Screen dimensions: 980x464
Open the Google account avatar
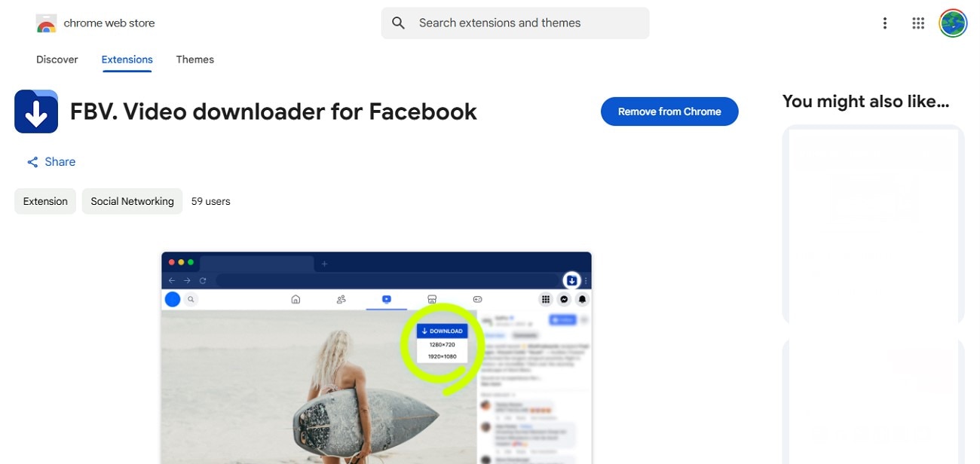point(953,23)
